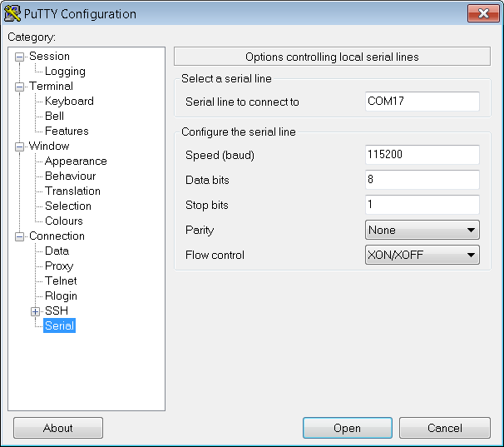Click the Serial line COM17 field
Image resolution: width=504 pixels, height=447 pixels.
point(422,102)
